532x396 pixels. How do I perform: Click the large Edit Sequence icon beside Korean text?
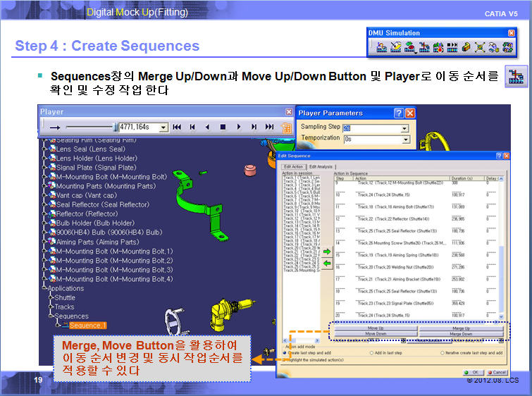pos(517,76)
